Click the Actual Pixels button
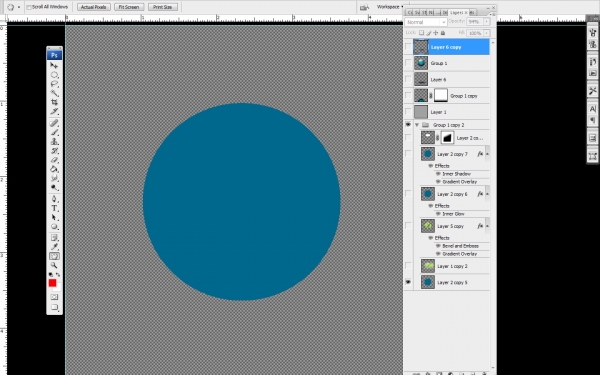The width and height of the screenshot is (600, 375). point(94,7)
